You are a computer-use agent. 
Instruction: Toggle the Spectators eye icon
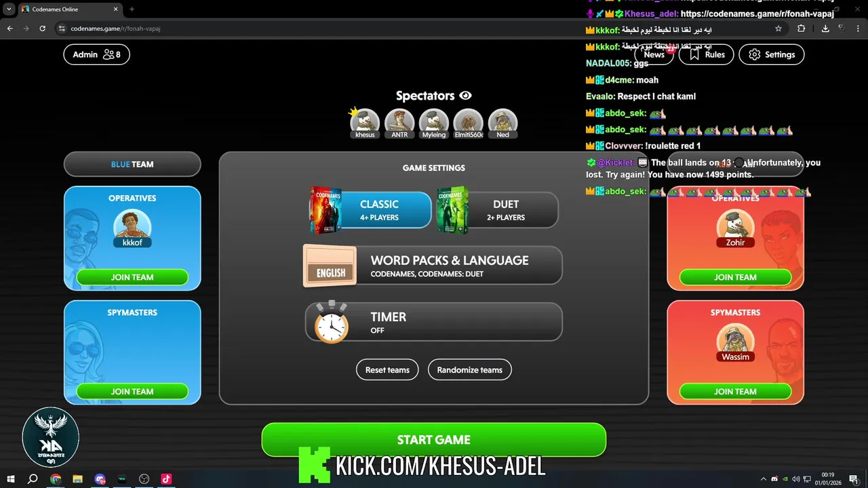(x=465, y=96)
